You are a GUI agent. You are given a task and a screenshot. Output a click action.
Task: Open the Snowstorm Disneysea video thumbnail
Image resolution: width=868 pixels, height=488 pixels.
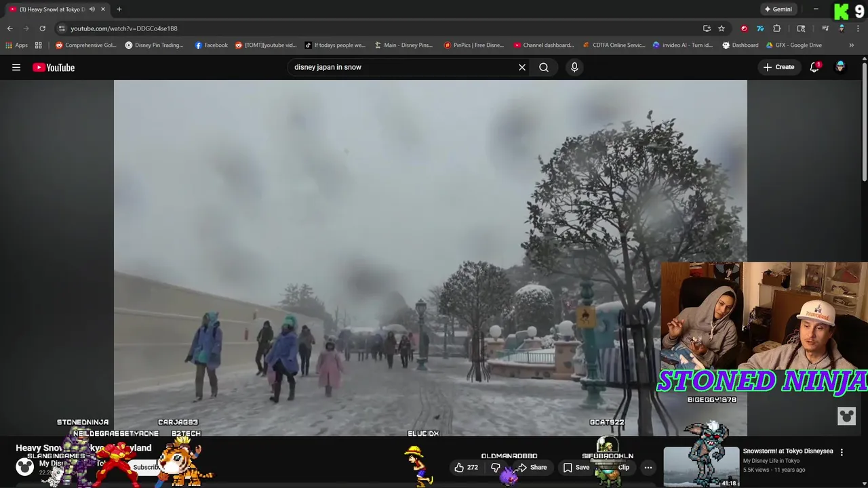click(x=701, y=466)
